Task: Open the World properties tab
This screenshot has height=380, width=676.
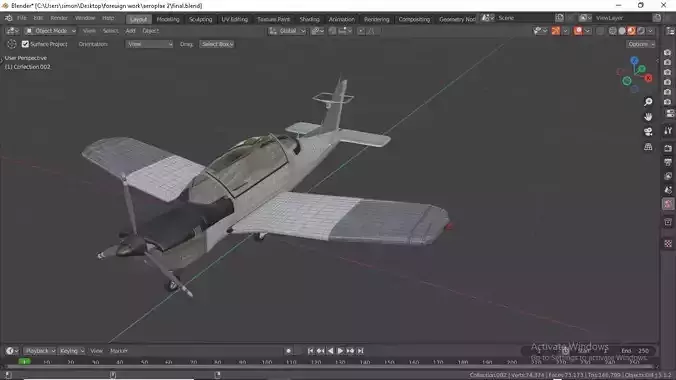Action: coord(668,204)
